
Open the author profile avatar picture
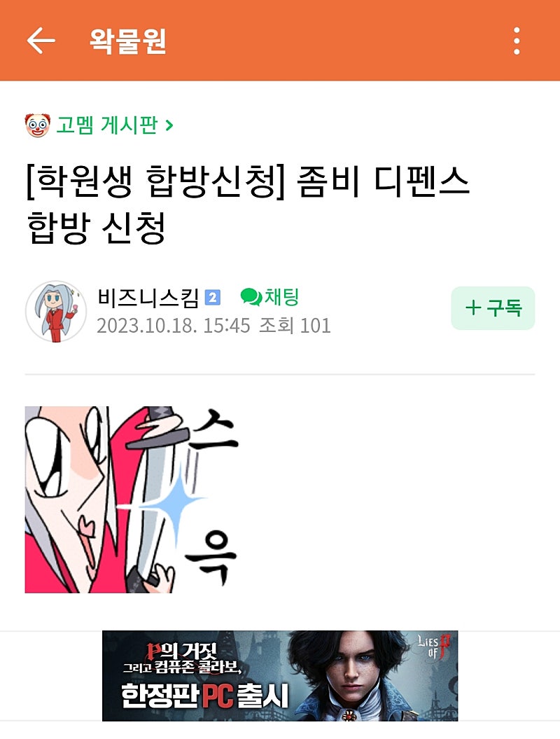point(56,311)
